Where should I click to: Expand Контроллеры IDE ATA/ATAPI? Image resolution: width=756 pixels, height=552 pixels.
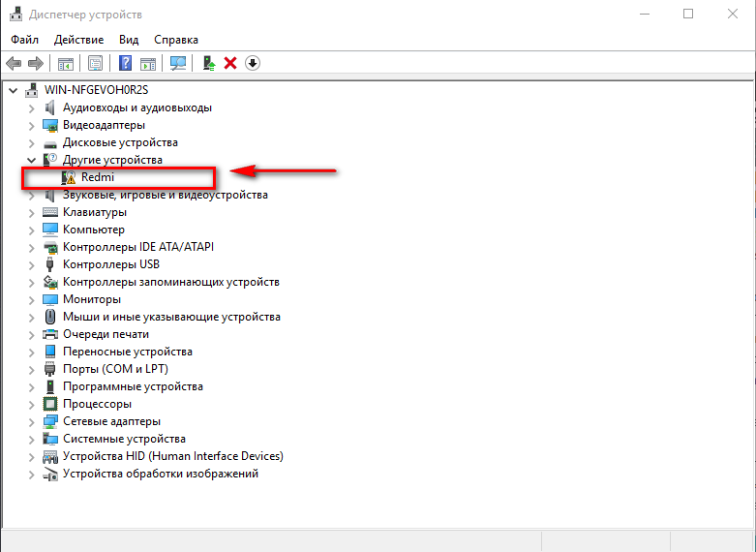(x=31, y=247)
